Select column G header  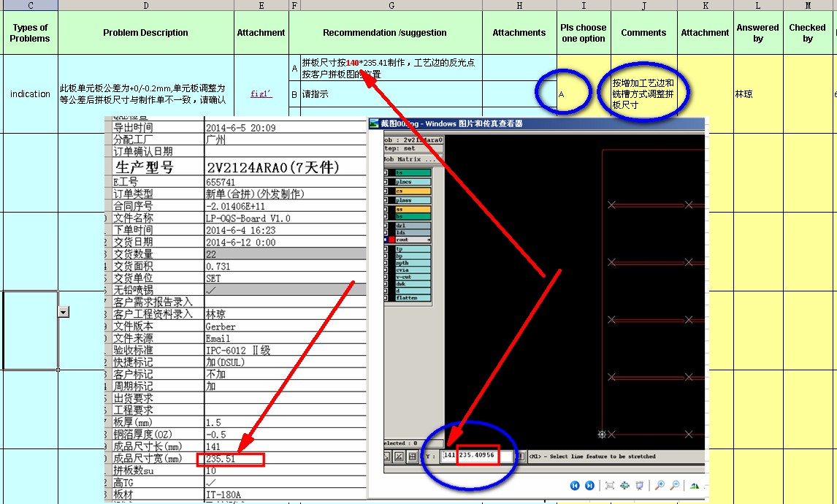tap(391, 5)
